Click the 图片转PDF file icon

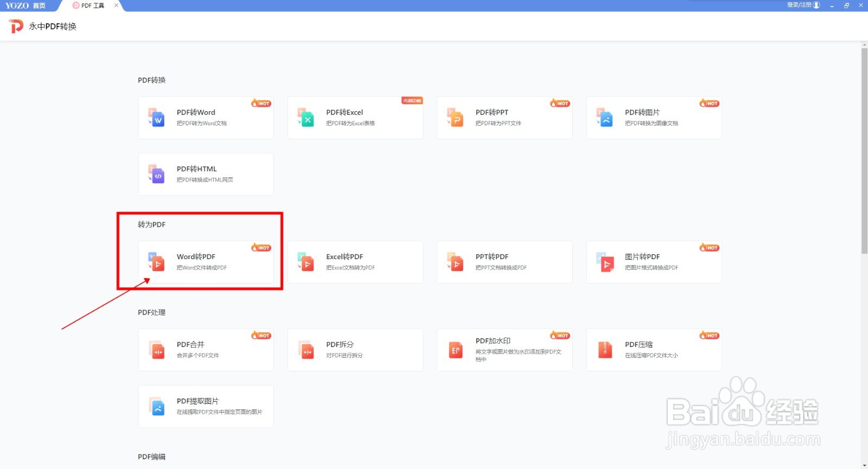[x=604, y=262]
